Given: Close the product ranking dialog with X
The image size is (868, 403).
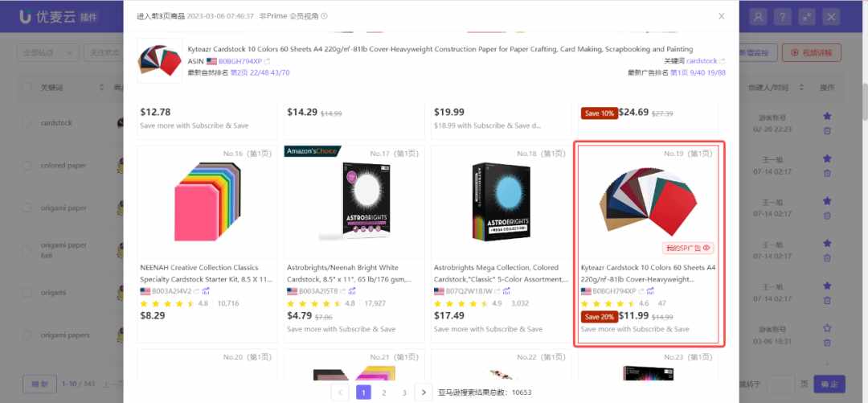Looking at the screenshot, I should pyautogui.click(x=721, y=16).
